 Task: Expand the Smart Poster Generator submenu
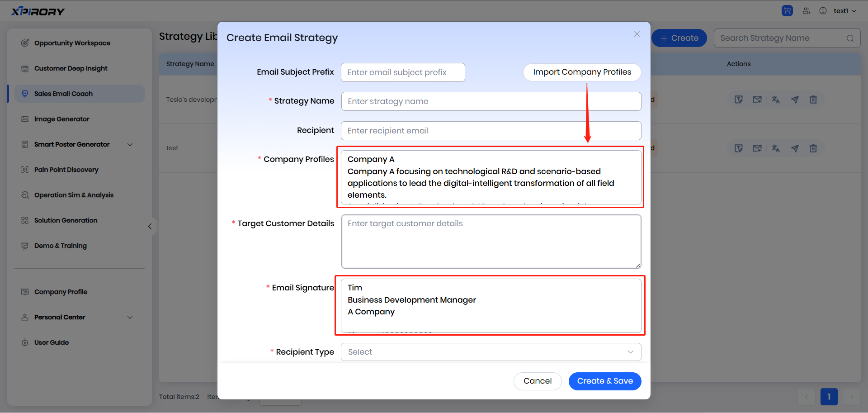[x=130, y=144]
